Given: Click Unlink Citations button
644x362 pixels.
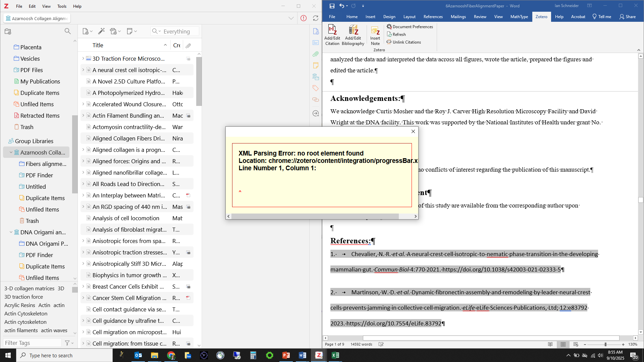Looking at the screenshot, I should (404, 42).
